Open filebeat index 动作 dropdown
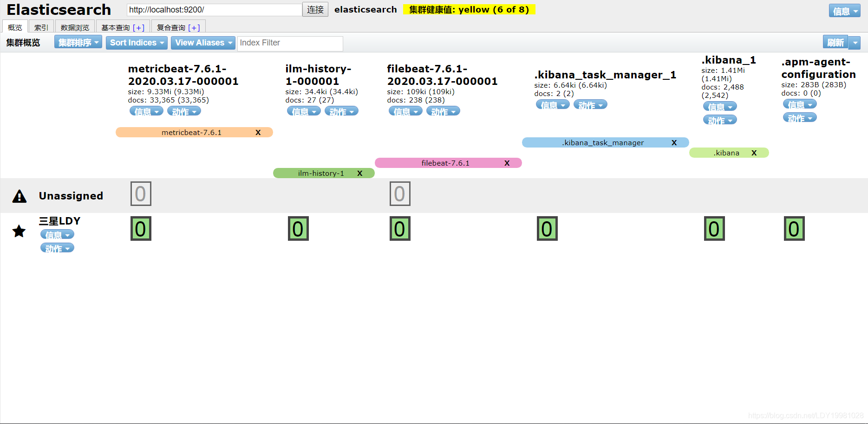 tap(443, 111)
